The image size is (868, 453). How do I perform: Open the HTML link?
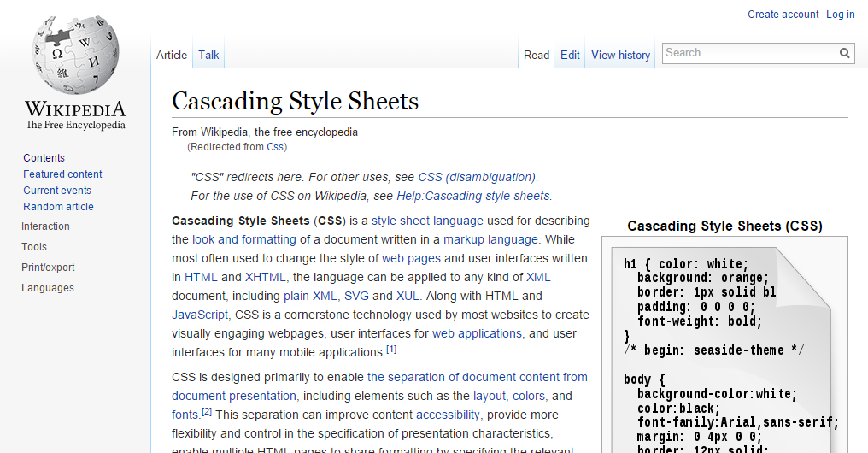point(201,277)
